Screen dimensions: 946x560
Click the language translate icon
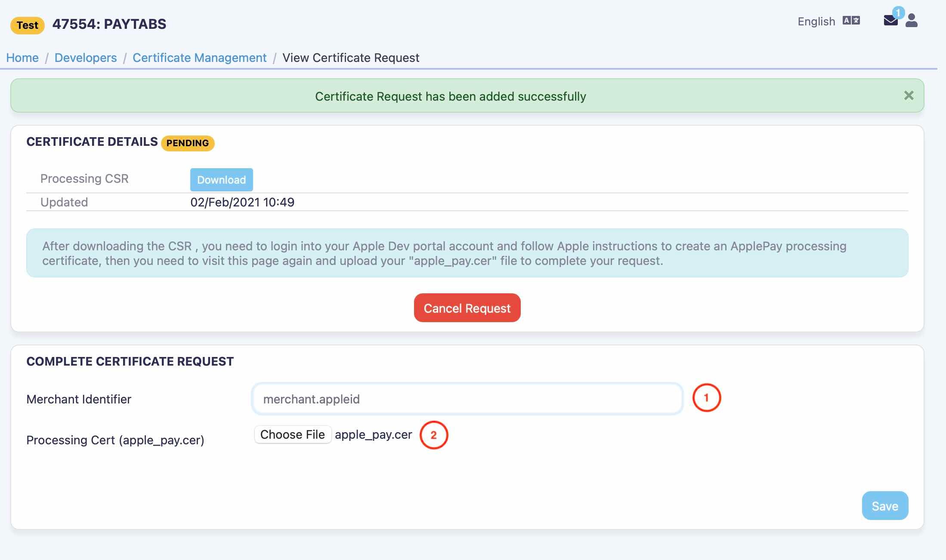click(x=851, y=21)
